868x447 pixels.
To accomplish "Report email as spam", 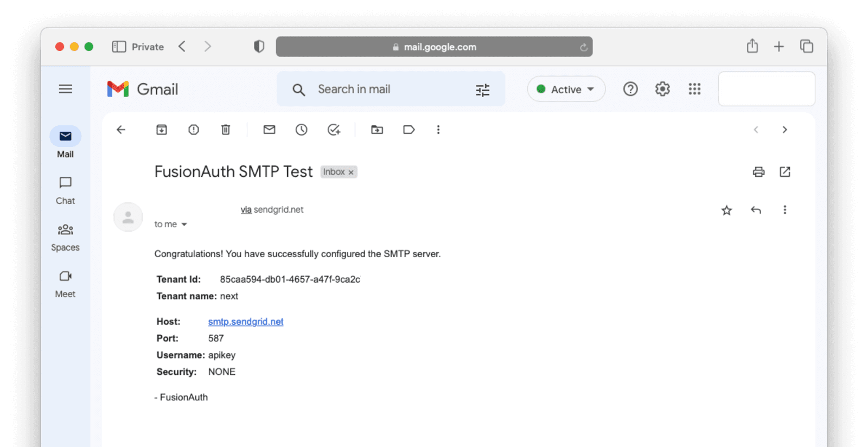I will tap(194, 130).
